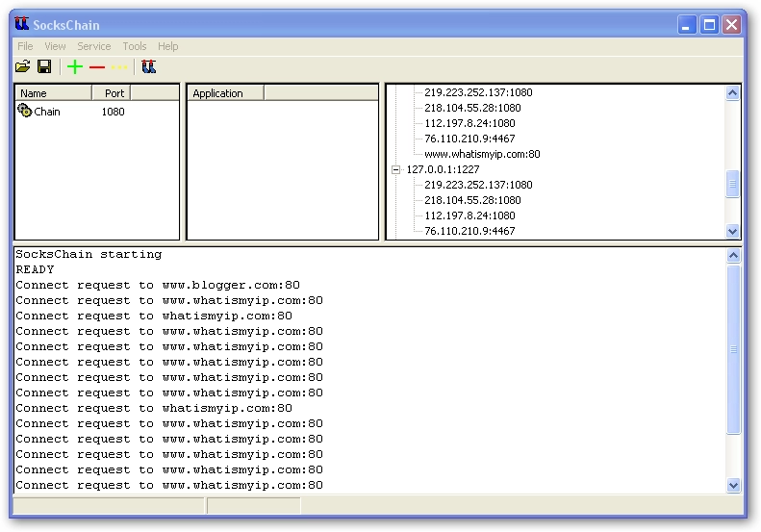Image resolution: width=761 pixels, height=532 pixels.
Task: Click the Save floppy disk icon
Action: [x=44, y=66]
